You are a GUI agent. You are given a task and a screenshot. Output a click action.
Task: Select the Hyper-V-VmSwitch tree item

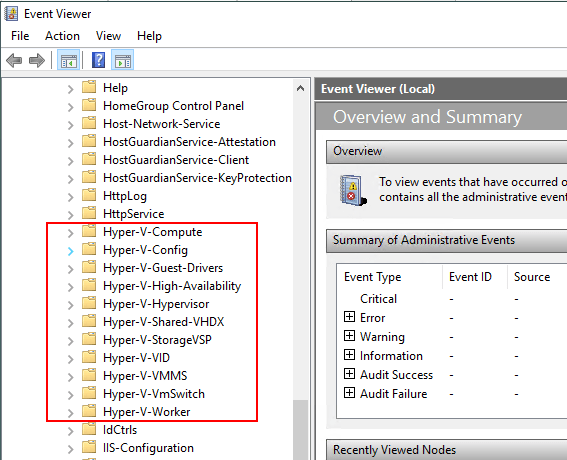click(154, 393)
